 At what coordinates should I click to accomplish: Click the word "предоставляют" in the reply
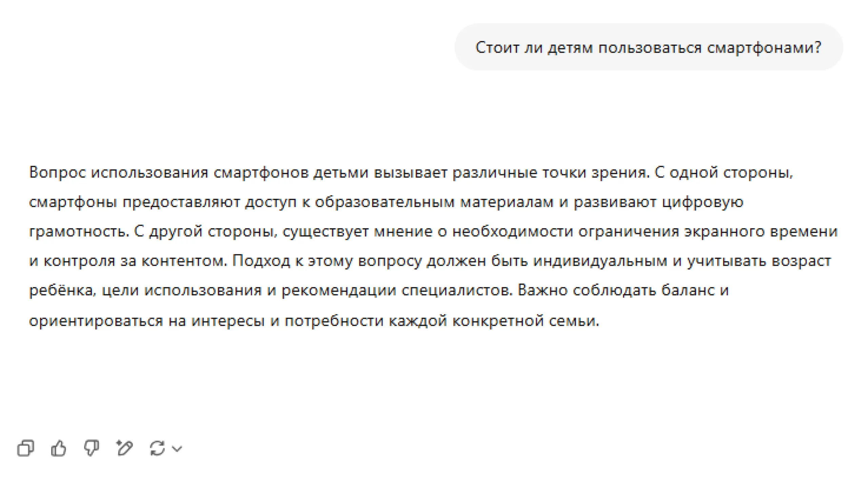(181, 202)
